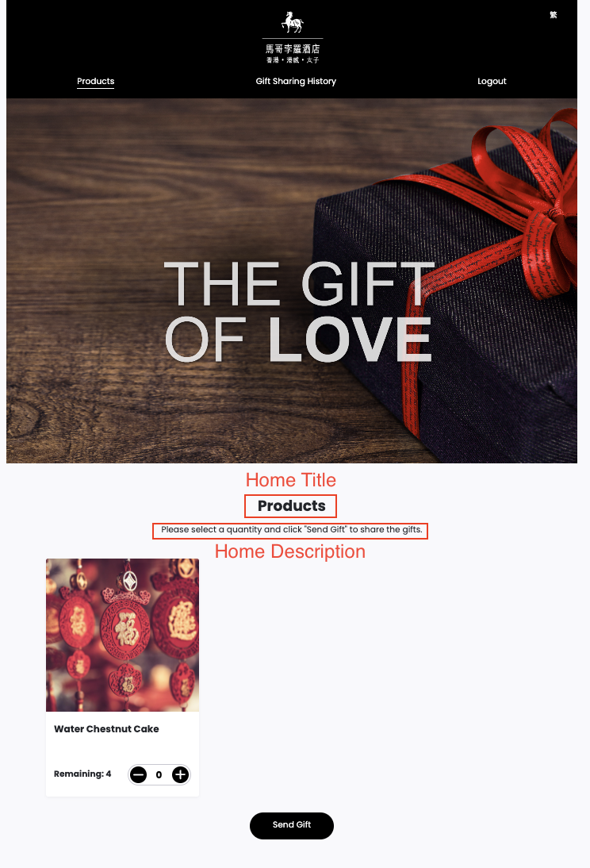Click the Send Gift button
Screen dimensions: 590x868
coord(292,825)
